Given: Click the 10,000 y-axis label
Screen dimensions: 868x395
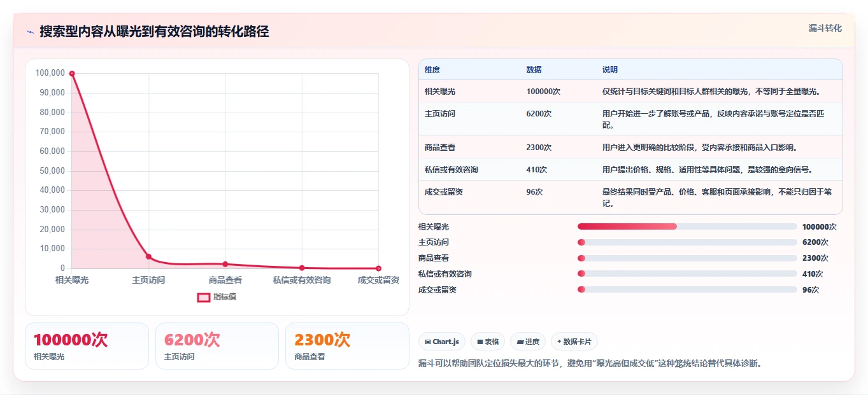Looking at the screenshot, I should (52, 249).
